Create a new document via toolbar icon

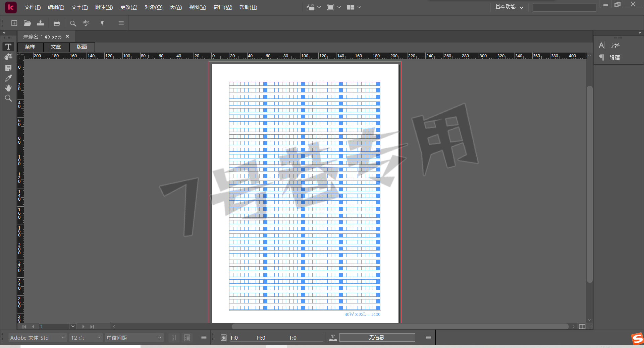pyautogui.click(x=14, y=23)
